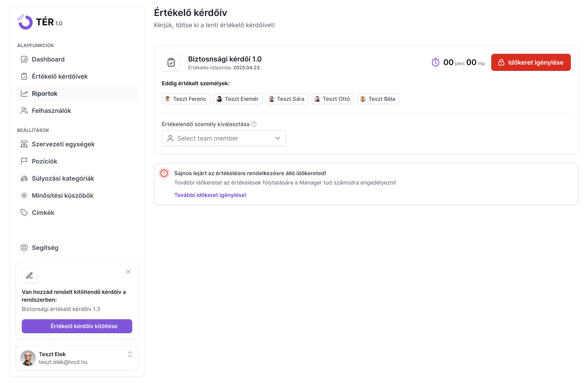Open Felhasználók menu item

point(51,111)
